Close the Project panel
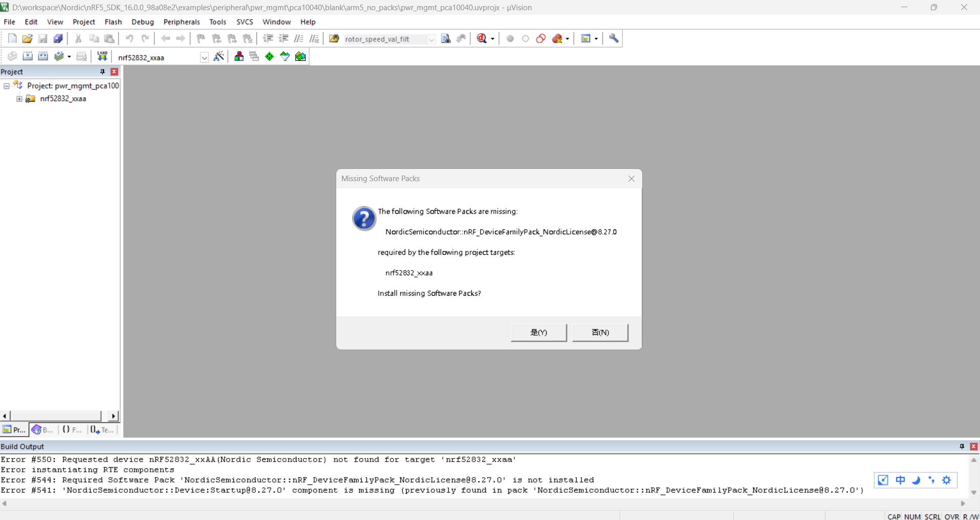 pyautogui.click(x=114, y=72)
